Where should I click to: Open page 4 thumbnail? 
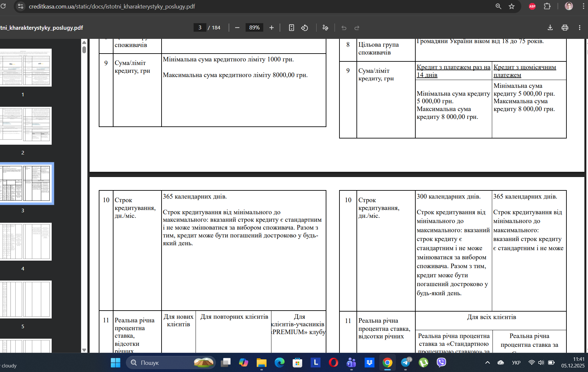26,242
